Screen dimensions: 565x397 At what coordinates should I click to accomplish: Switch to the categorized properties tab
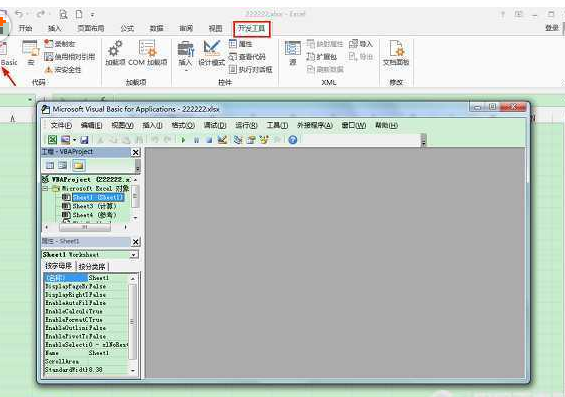[x=92, y=267]
